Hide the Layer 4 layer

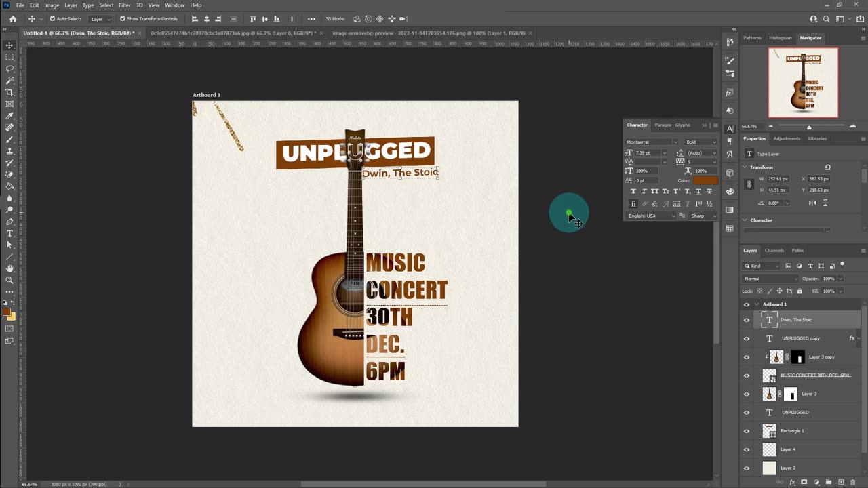tap(747, 449)
